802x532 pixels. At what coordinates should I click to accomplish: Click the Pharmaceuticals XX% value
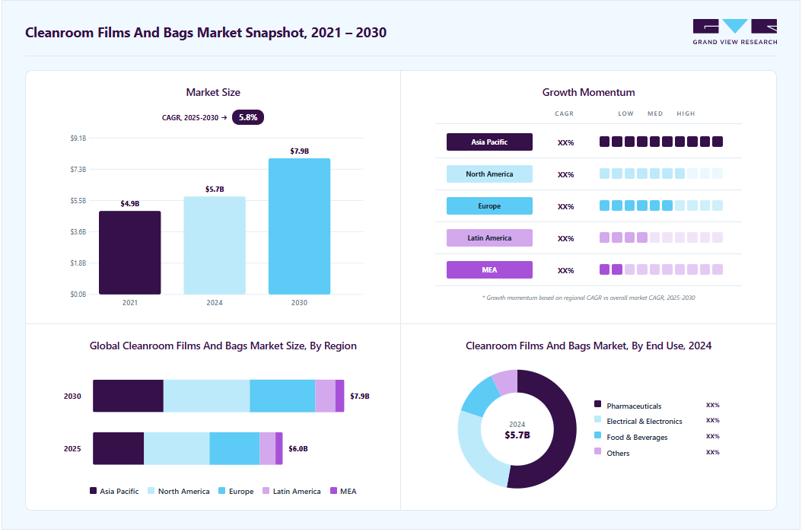click(712, 405)
